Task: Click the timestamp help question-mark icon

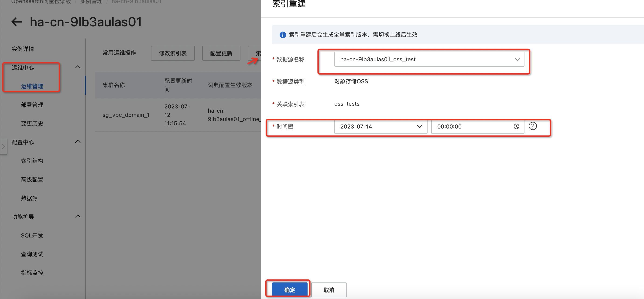Action: [x=532, y=126]
